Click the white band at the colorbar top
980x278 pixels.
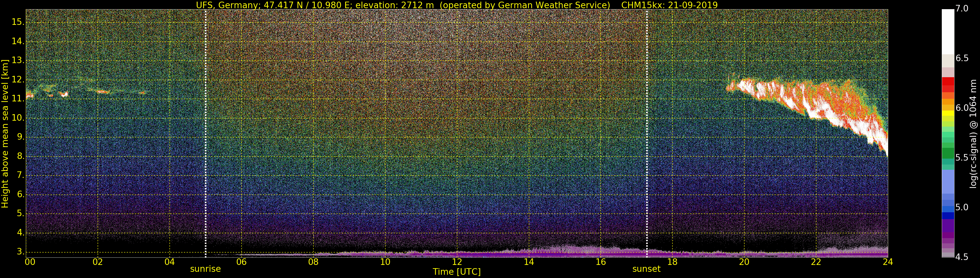point(948,31)
